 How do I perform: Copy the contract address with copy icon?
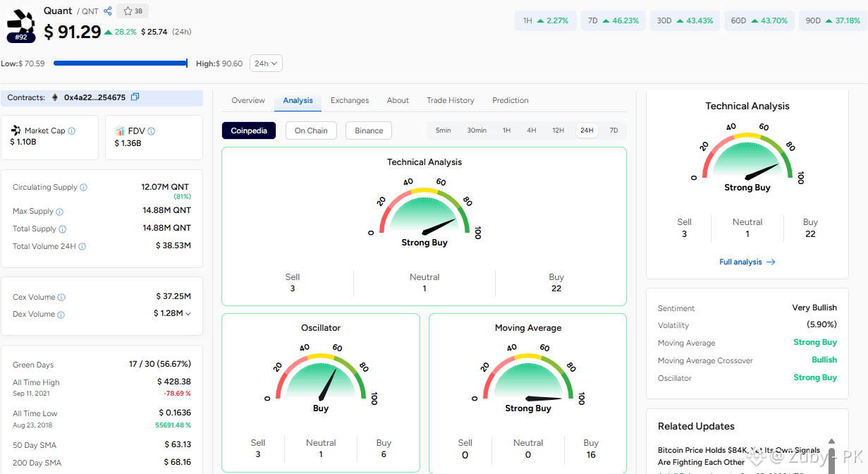coord(135,97)
